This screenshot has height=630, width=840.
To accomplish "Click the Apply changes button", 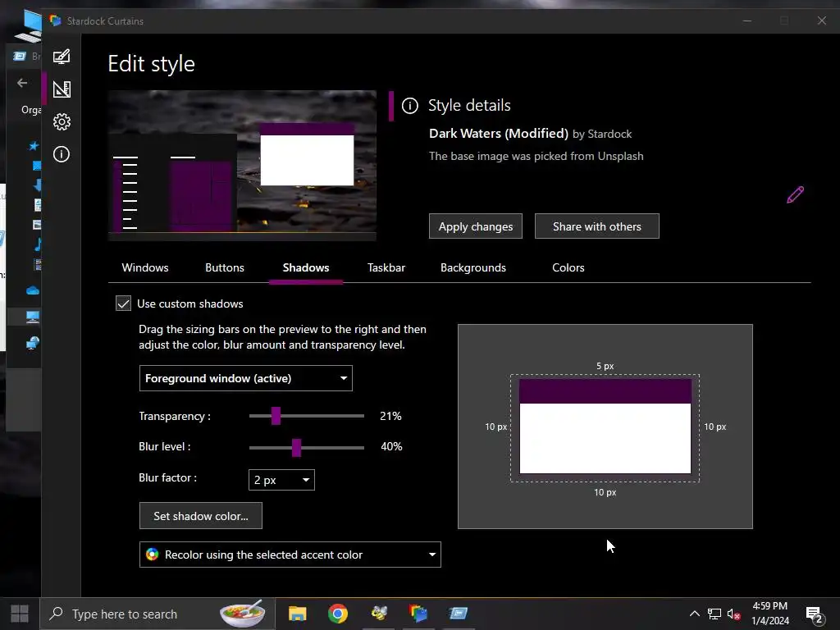I will coord(476,226).
